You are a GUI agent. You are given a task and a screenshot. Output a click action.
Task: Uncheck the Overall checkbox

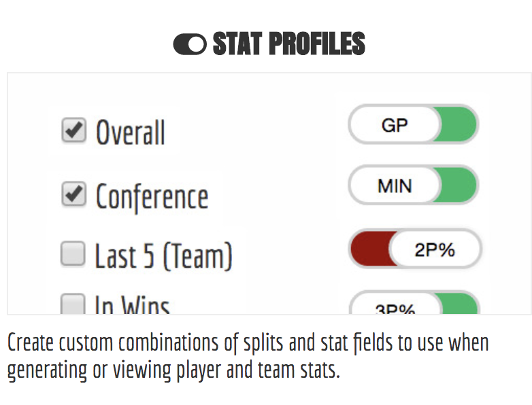pyautogui.click(x=73, y=130)
